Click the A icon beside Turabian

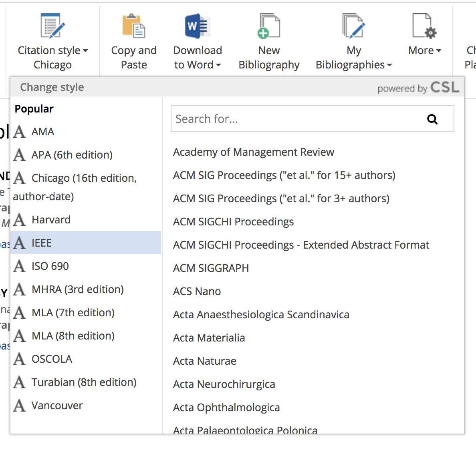click(19, 382)
